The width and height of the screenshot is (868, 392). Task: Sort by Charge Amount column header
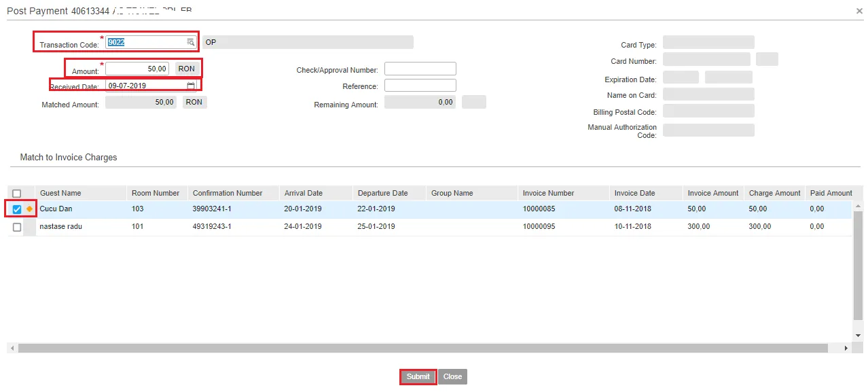774,193
